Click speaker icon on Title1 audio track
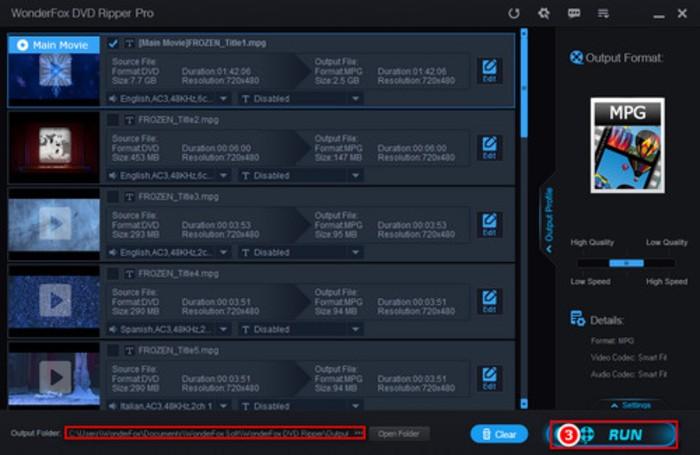Viewport: 700px width, 455px height. pos(113,99)
